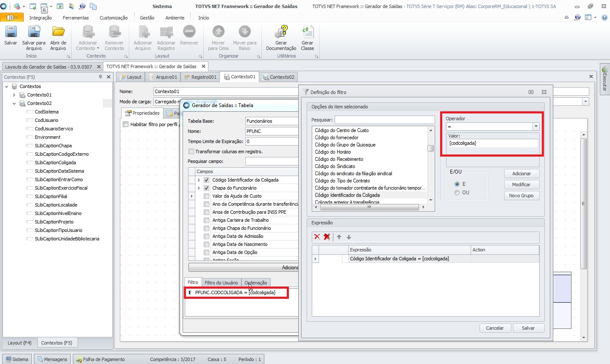This screenshot has width=610, height=364.
Task: Switch to the Contexto02 tab
Action: (x=279, y=77)
